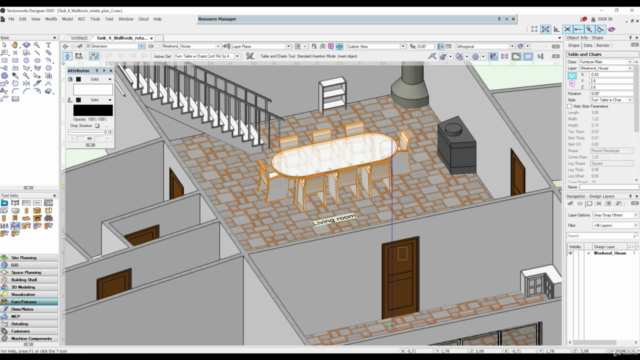This screenshot has height=360, width=640.
Task: Switch to the Render tab in Object Info
Action: click(x=602, y=45)
